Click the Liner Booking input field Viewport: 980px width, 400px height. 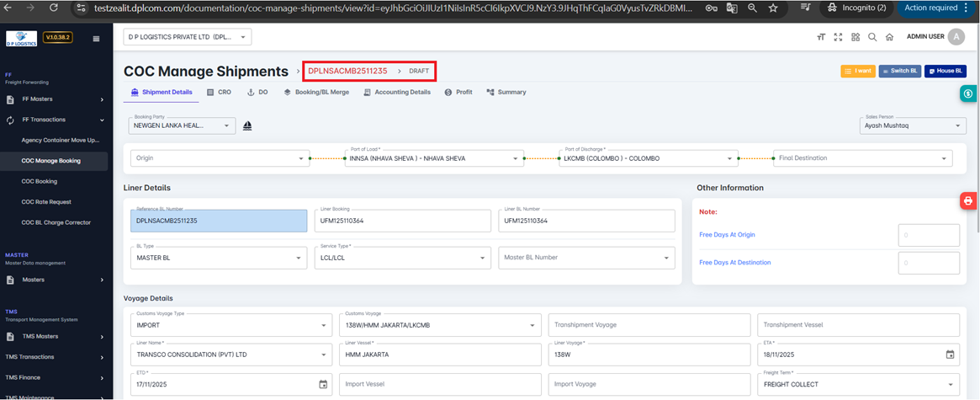(402, 221)
